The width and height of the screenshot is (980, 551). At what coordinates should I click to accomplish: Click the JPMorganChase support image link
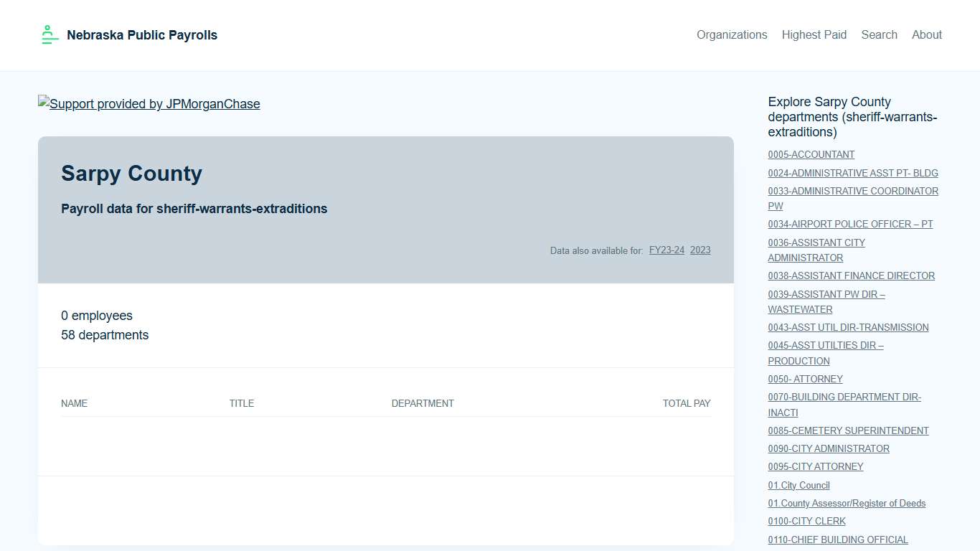click(x=149, y=104)
